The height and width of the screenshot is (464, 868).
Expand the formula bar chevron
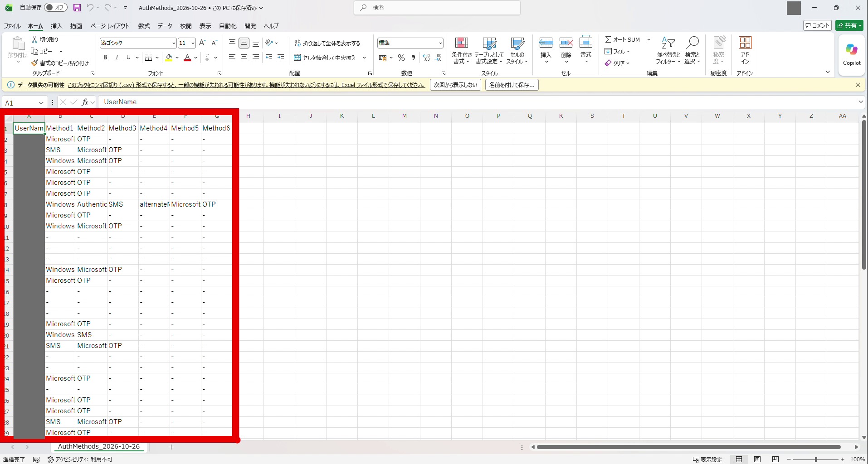point(861,102)
